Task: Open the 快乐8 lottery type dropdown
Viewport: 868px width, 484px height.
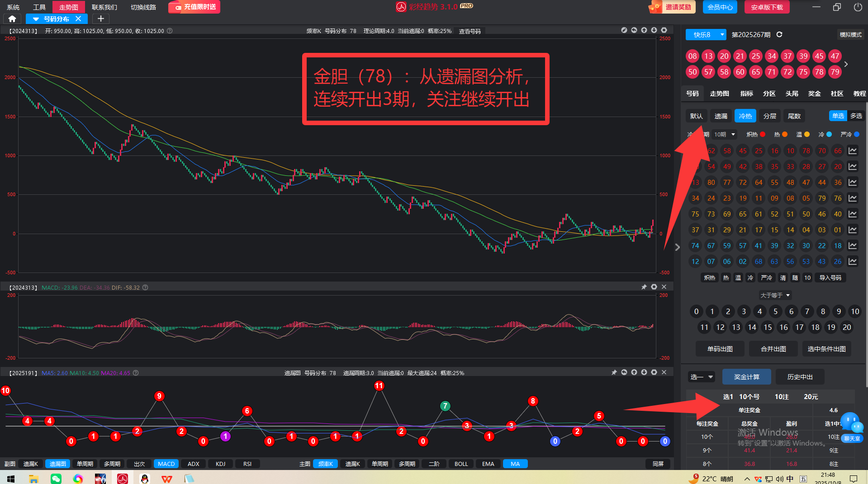Action: (706, 35)
